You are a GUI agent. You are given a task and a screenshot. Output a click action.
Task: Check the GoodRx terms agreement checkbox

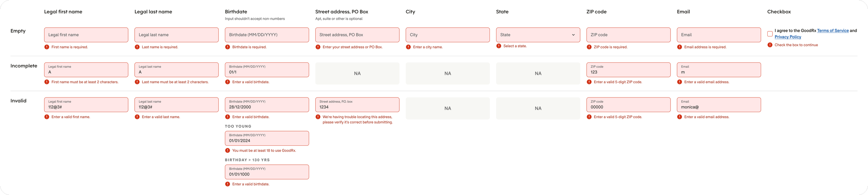tap(770, 34)
